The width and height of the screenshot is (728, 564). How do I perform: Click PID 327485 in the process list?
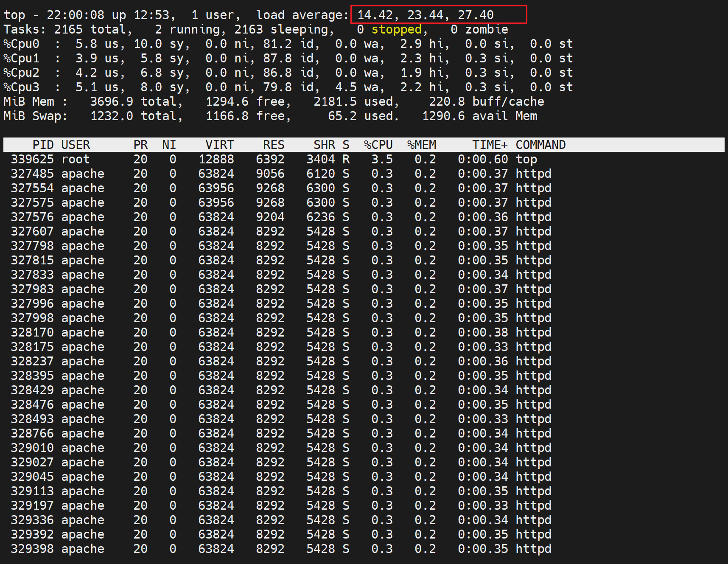[32, 174]
